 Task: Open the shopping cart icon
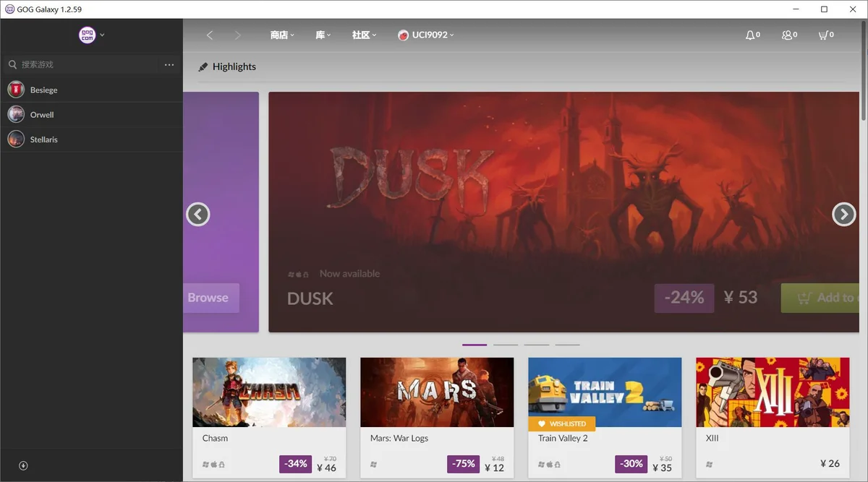pyautogui.click(x=822, y=35)
